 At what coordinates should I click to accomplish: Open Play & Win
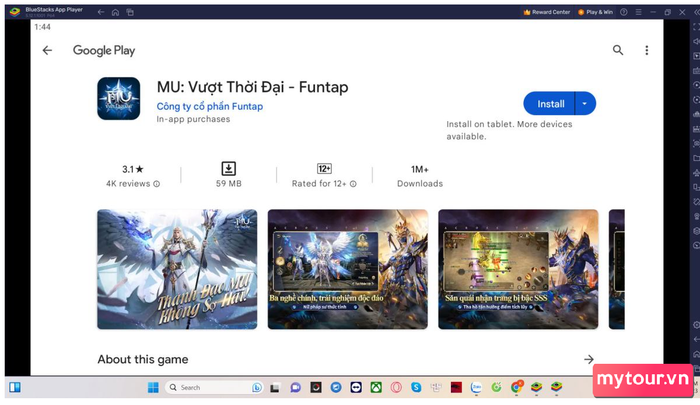(596, 12)
